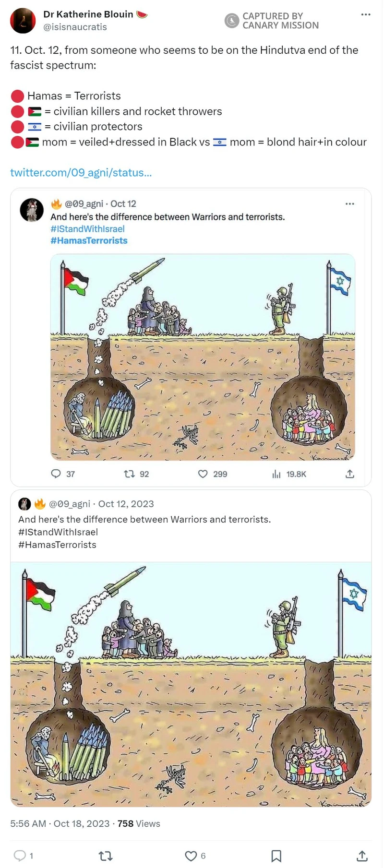Click the @09_agni avatar in the quoted tweet
Screen dimensions: 384x868
[x=32, y=210]
